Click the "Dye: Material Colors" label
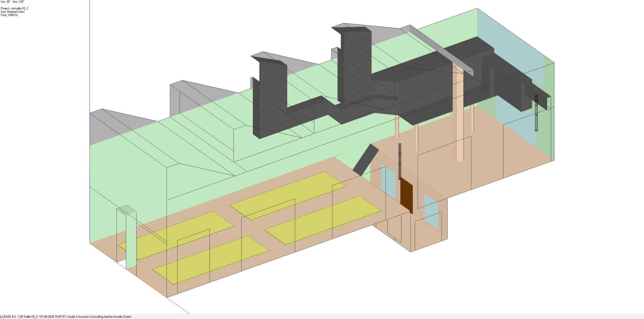 coord(13,12)
